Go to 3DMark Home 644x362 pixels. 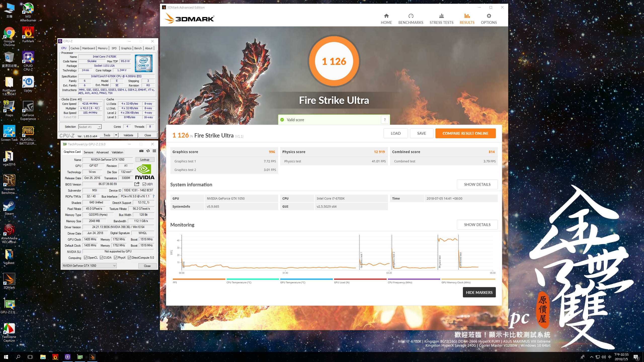(x=386, y=19)
